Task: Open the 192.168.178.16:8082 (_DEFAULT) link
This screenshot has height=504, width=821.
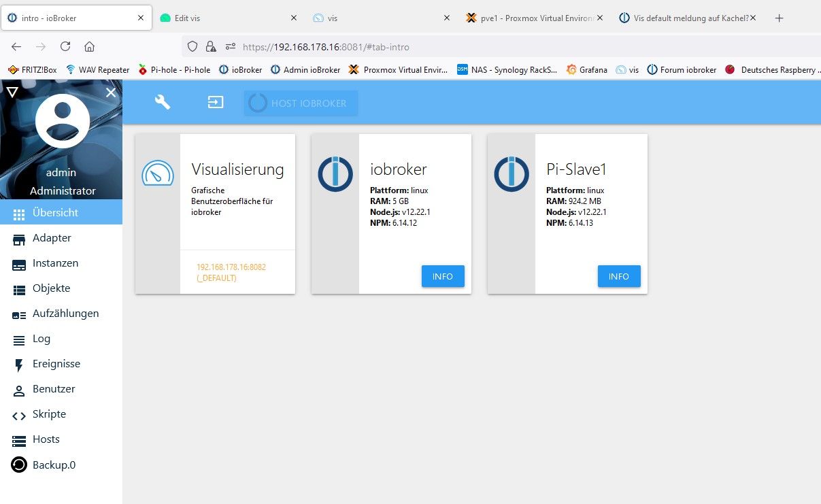Action: coord(231,273)
